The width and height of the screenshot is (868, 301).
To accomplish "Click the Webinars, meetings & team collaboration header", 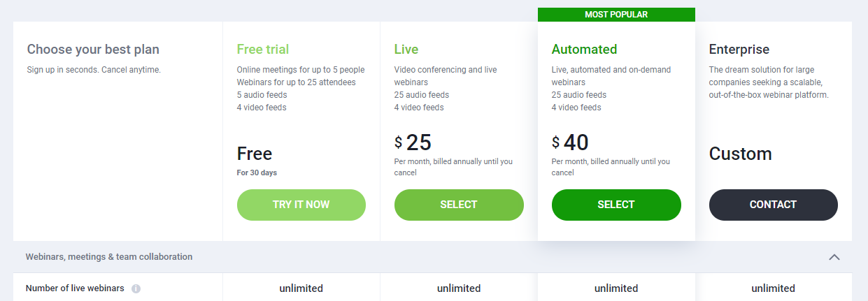I will (x=109, y=257).
